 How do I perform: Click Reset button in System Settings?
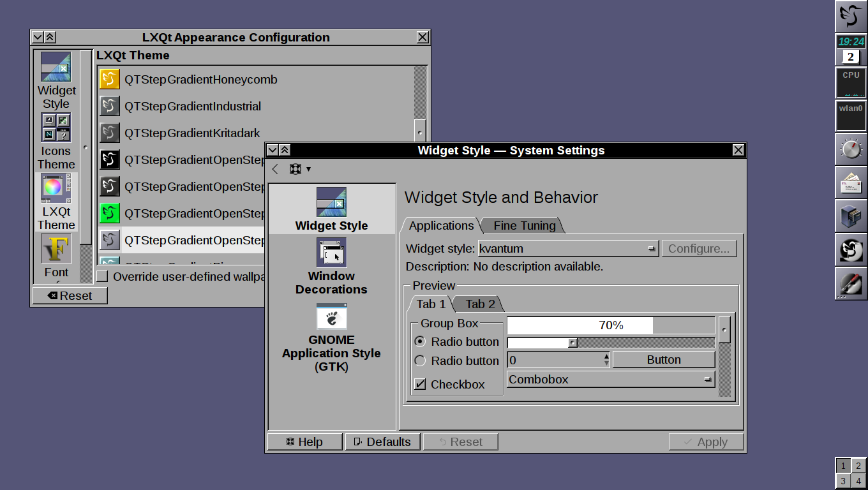tap(460, 442)
